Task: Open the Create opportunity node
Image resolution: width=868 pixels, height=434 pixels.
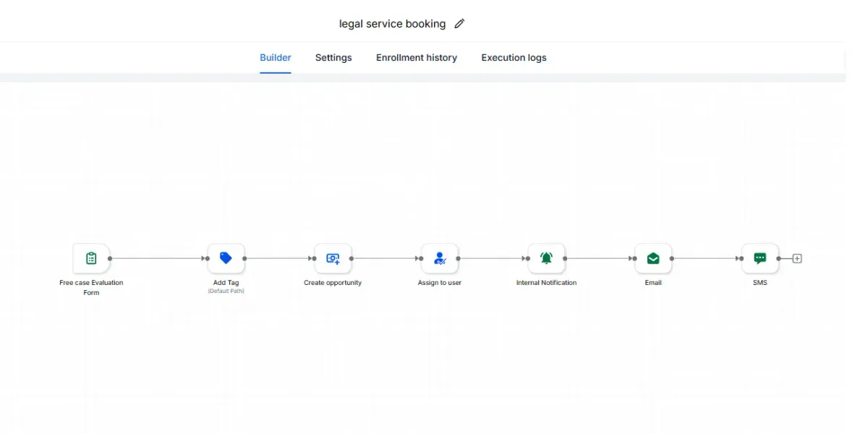Action: (333, 258)
